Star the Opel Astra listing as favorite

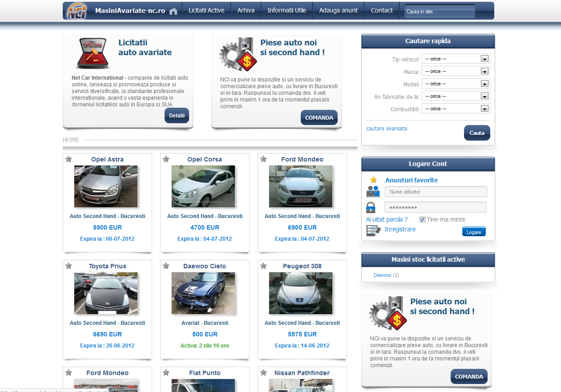point(69,159)
